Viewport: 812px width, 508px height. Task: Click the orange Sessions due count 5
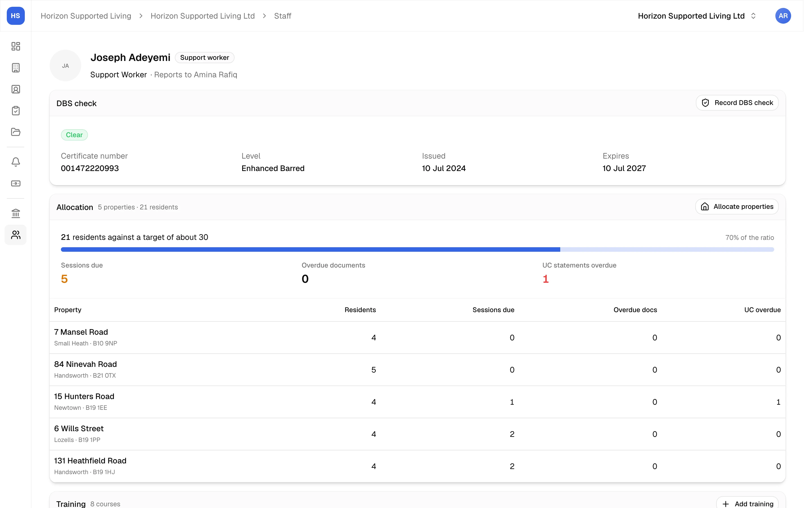pyautogui.click(x=64, y=279)
